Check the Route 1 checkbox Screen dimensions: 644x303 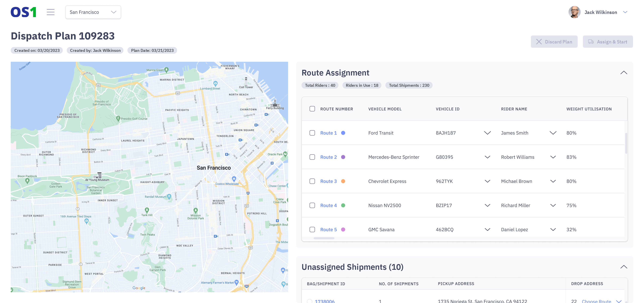[312, 133]
